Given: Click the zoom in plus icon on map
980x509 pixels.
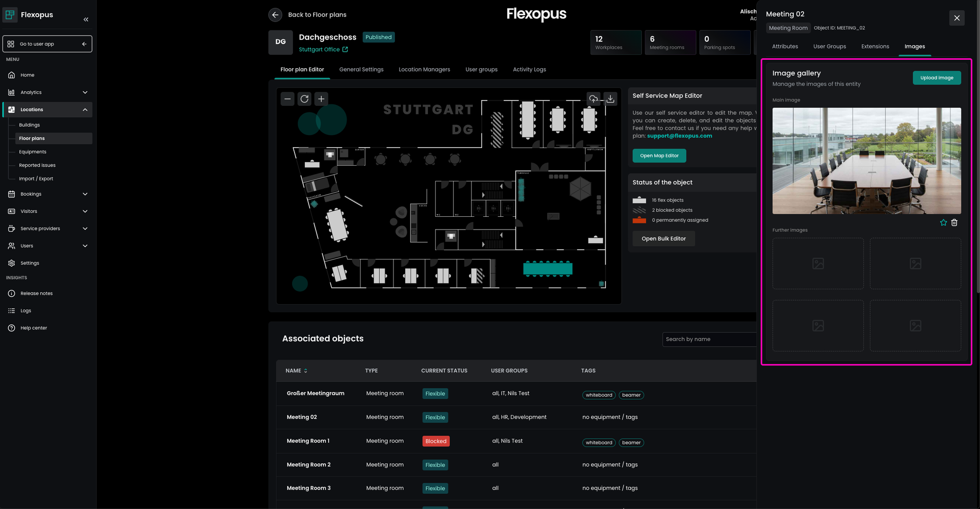Looking at the screenshot, I should 321,99.
